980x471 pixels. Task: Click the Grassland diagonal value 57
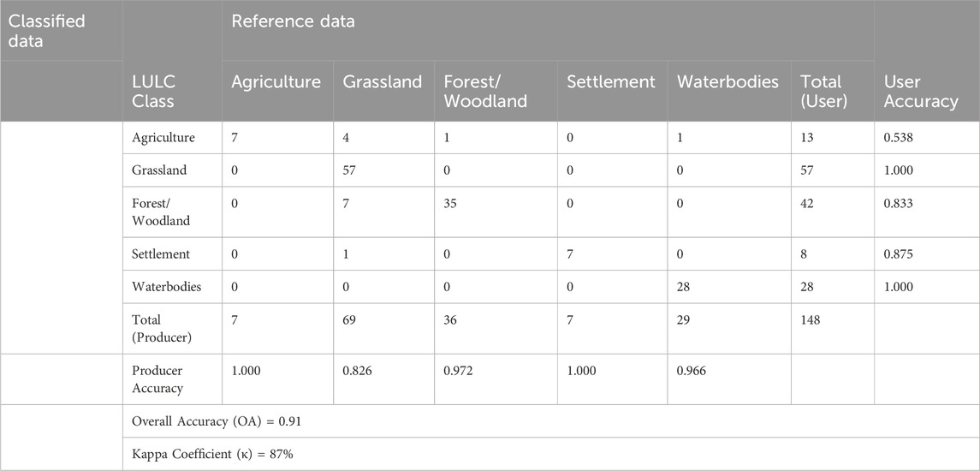350,170
